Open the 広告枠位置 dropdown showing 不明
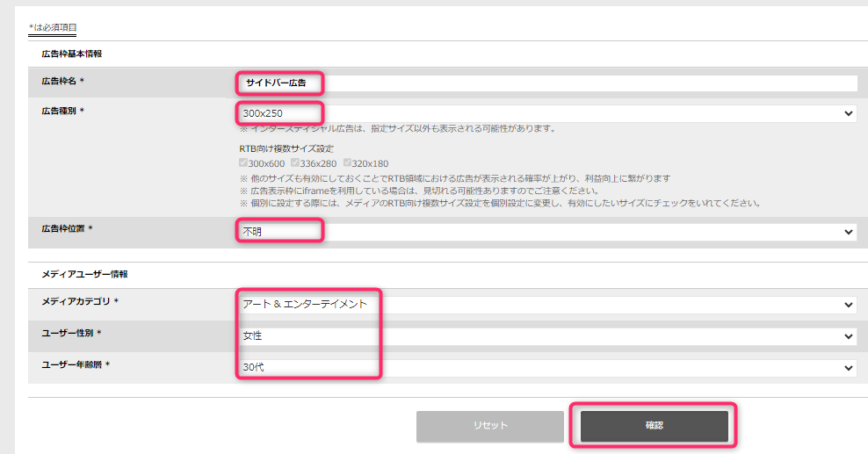 click(545, 232)
